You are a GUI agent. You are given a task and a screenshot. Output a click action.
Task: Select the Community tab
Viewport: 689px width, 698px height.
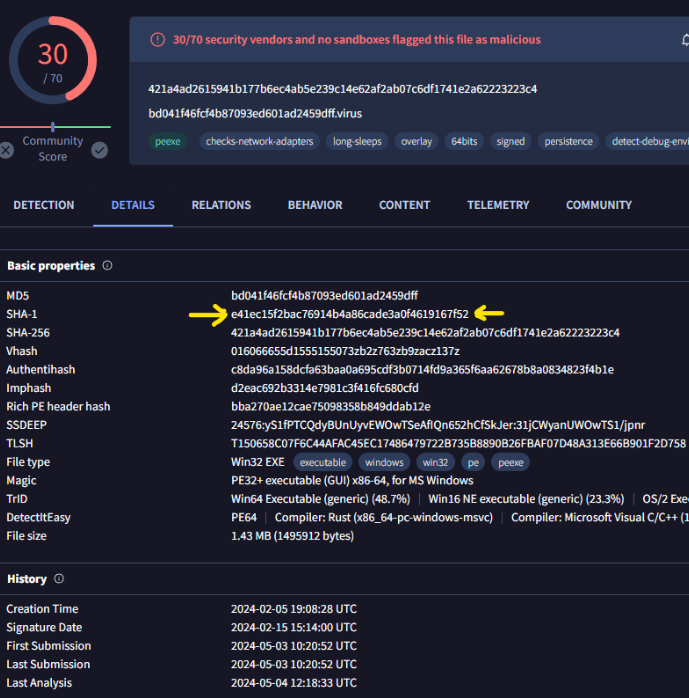(598, 205)
